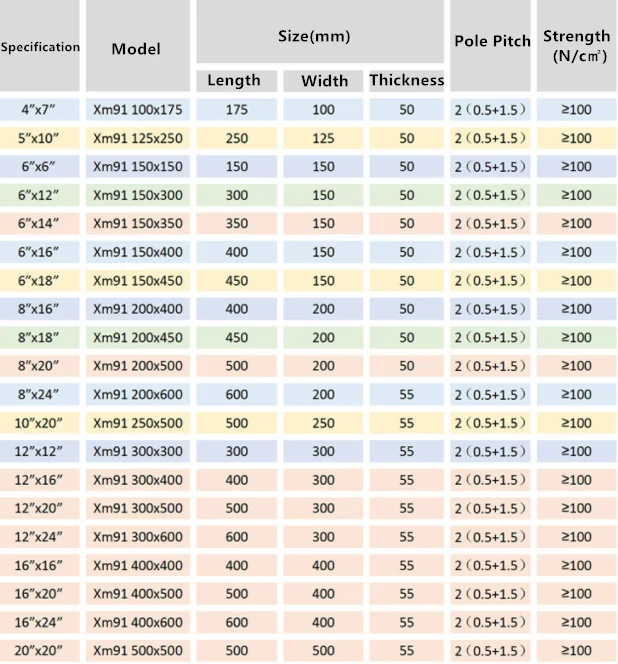Click the Xm91 150x450 model cell
This screenshot has height=664, width=618.
click(137, 280)
